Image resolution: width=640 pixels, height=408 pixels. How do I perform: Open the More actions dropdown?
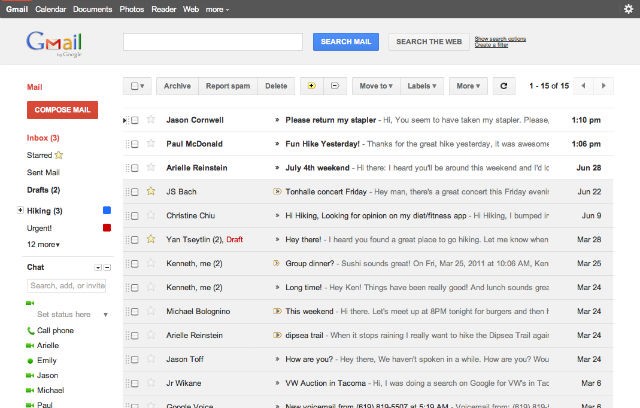[x=468, y=86]
